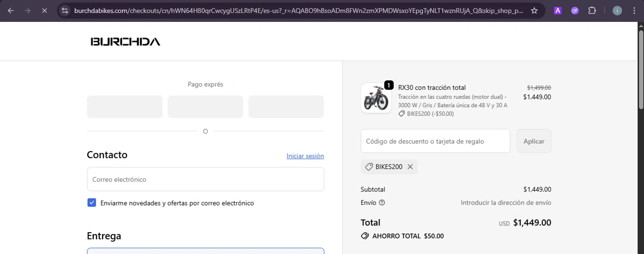Open Chrome's three-dot menu
This screenshot has width=644, height=254.
[634, 11]
